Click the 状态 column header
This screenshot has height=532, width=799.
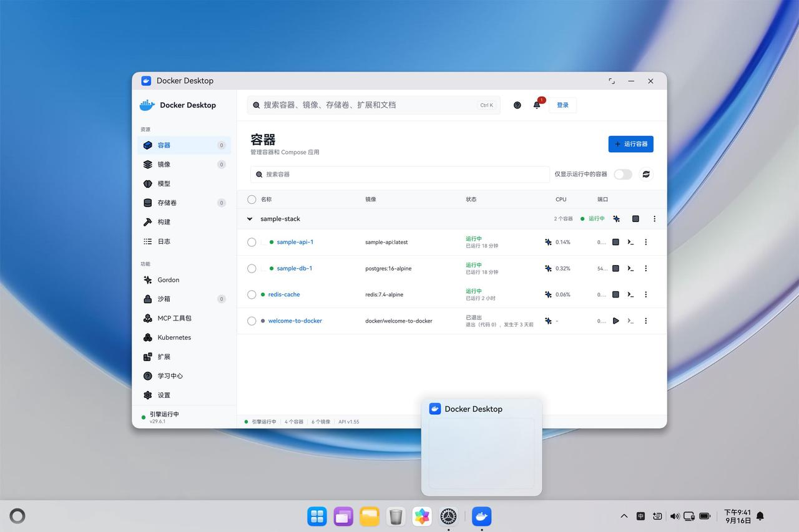[471, 200]
